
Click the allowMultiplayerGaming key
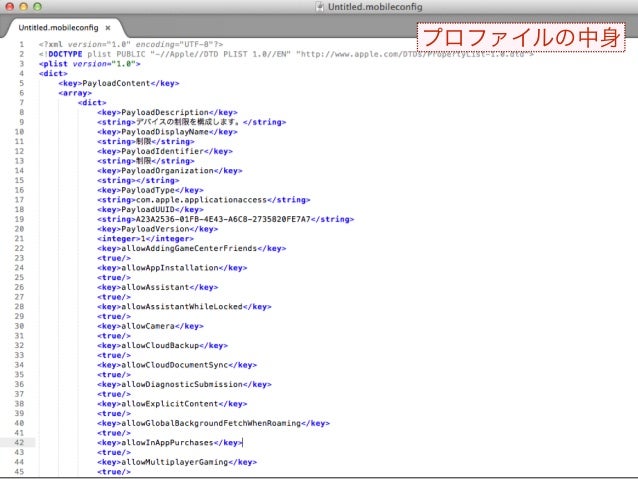click(x=177, y=462)
